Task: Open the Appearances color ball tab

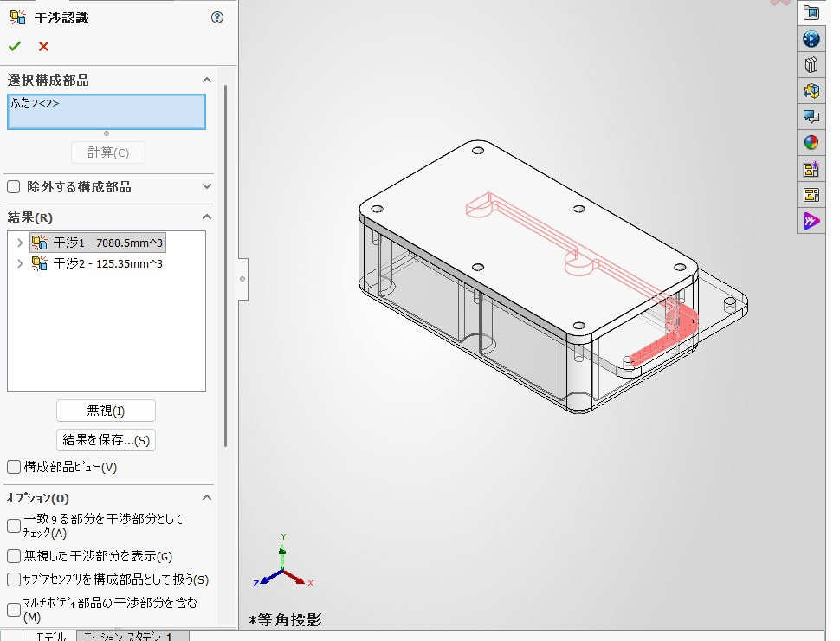Action: tap(811, 143)
